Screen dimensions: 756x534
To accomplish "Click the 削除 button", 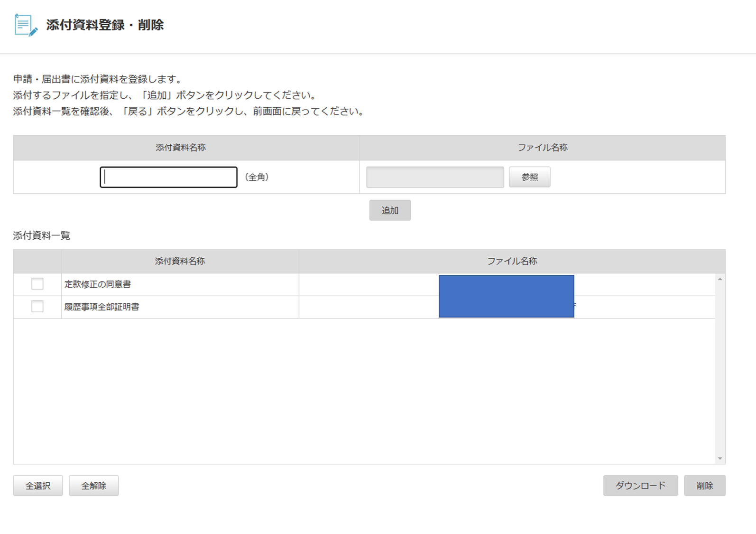I will click(x=704, y=486).
